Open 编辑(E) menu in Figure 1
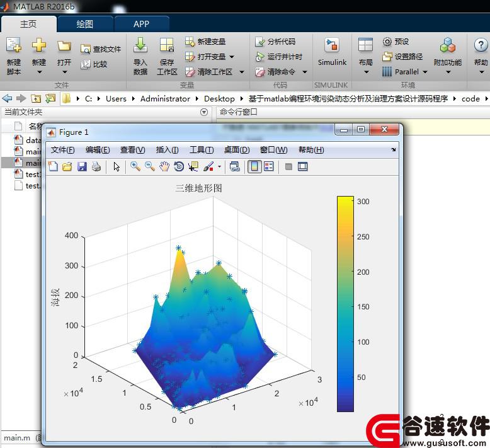 (x=98, y=150)
